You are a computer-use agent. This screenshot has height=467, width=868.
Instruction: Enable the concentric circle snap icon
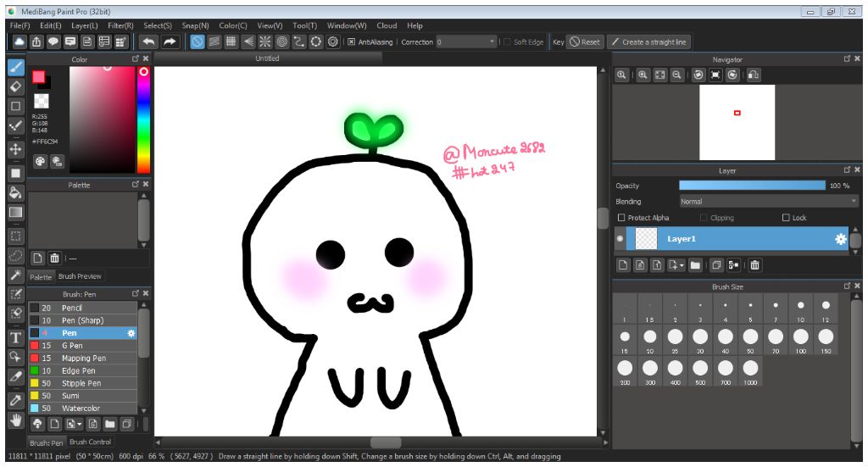coord(282,42)
